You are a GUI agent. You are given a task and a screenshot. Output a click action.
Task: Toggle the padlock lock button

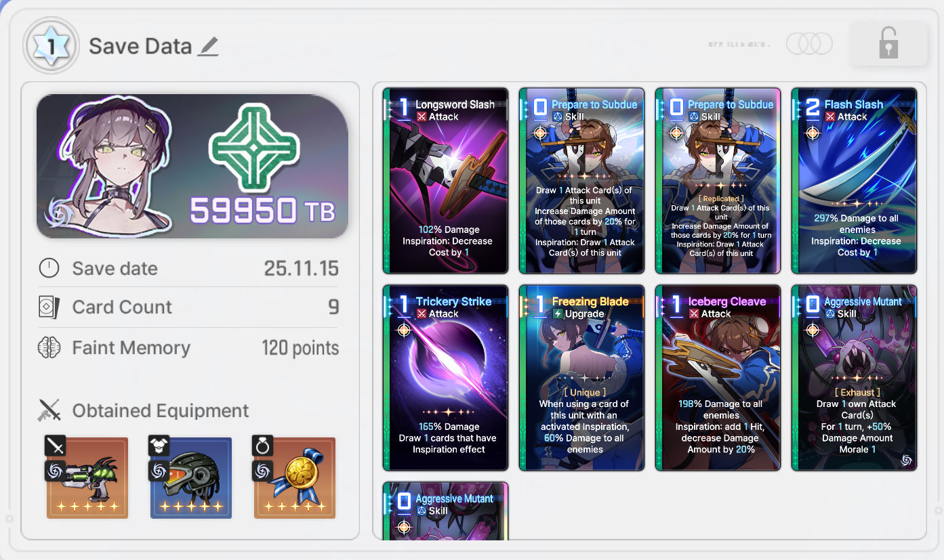[x=888, y=44]
